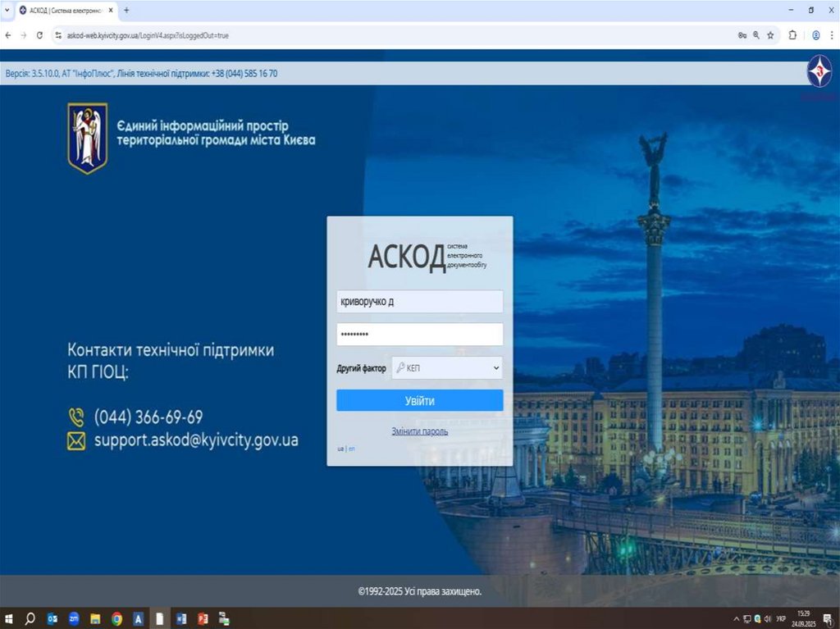Click the browser forward arrow

[24, 35]
